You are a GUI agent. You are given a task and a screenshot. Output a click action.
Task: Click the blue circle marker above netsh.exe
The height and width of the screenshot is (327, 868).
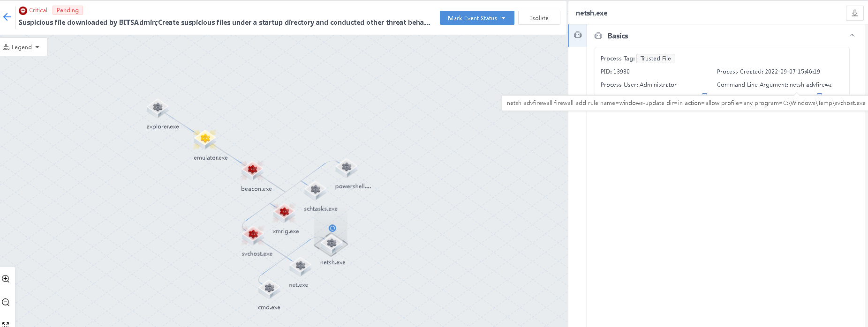332,228
